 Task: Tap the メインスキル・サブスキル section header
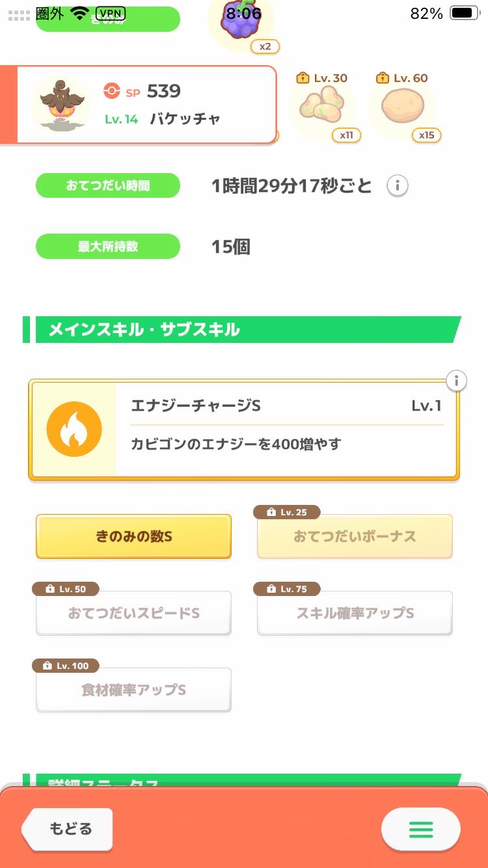[241, 330]
